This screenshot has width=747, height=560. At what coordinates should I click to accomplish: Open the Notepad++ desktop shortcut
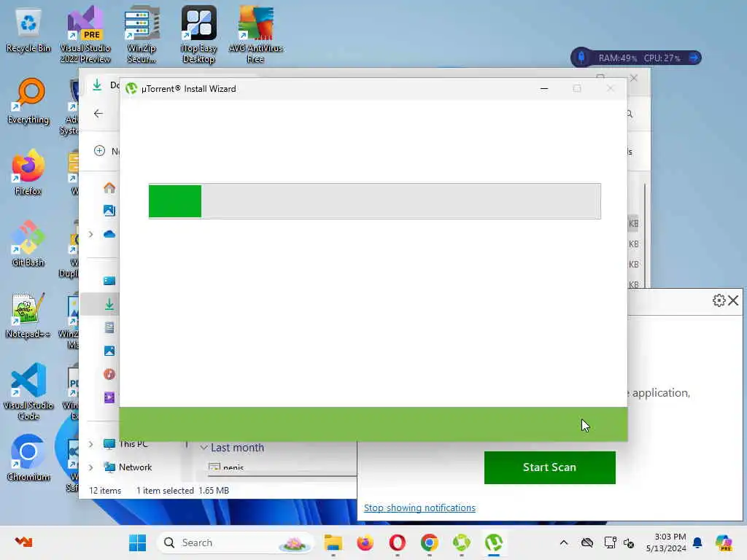[x=28, y=316]
